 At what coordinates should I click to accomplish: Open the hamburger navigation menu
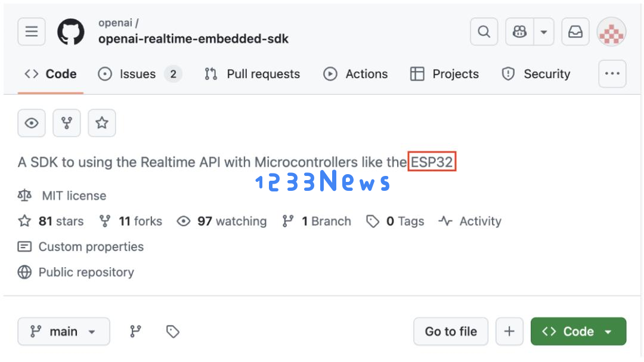pyautogui.click(x=32, y=32)
